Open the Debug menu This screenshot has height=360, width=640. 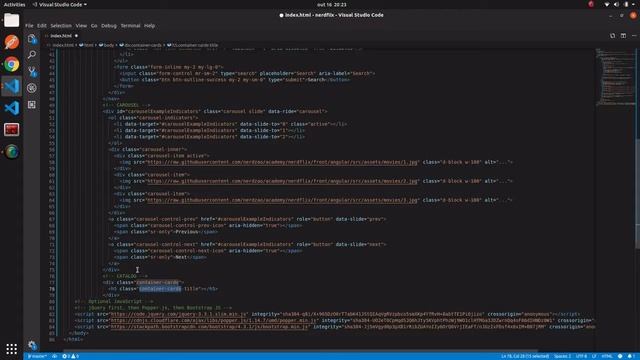point(109,25)
